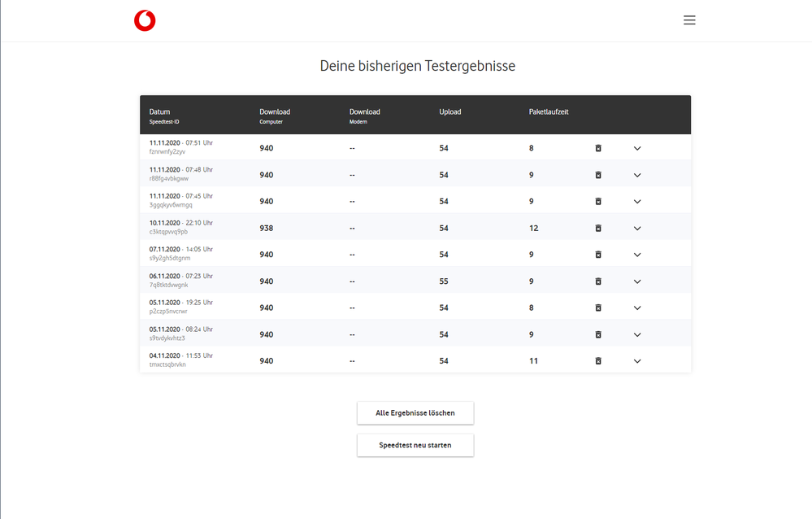Select Speedtest-ID 's9y2gh5dtgnm'

point(170,258)
